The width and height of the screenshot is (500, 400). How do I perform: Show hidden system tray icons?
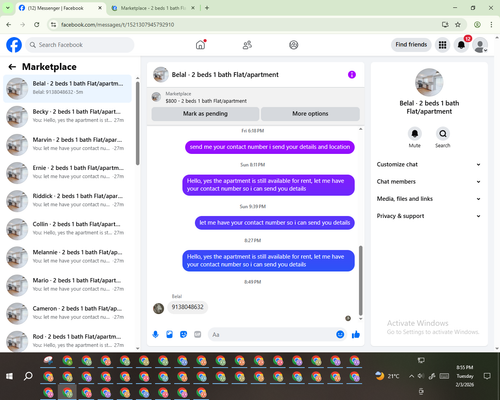[x=412, y=376]
